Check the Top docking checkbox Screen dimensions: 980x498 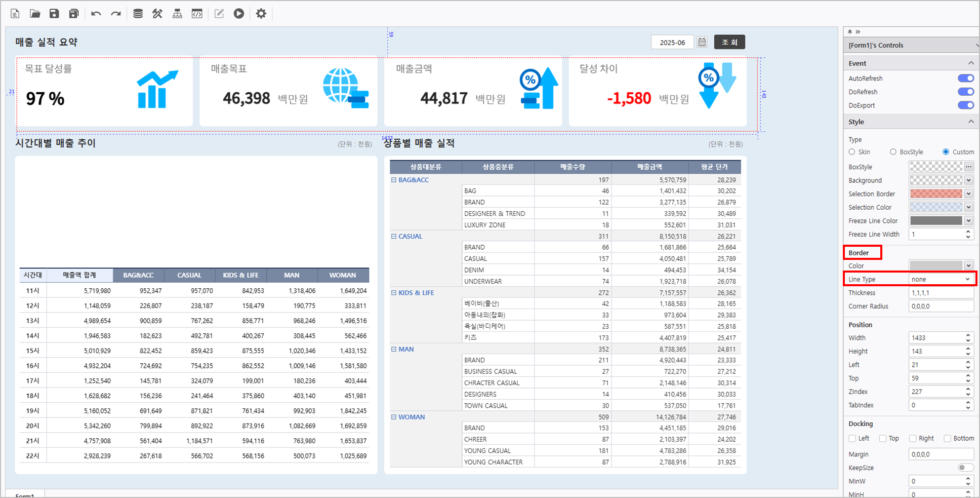click(x=883, y=439)
